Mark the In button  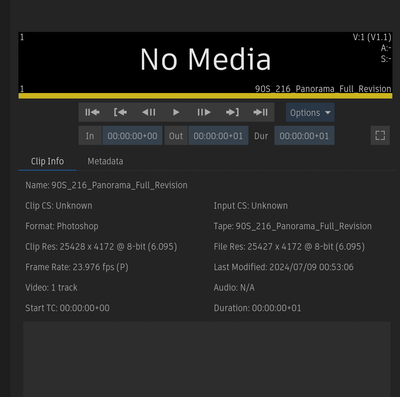(x=90, y=136)
